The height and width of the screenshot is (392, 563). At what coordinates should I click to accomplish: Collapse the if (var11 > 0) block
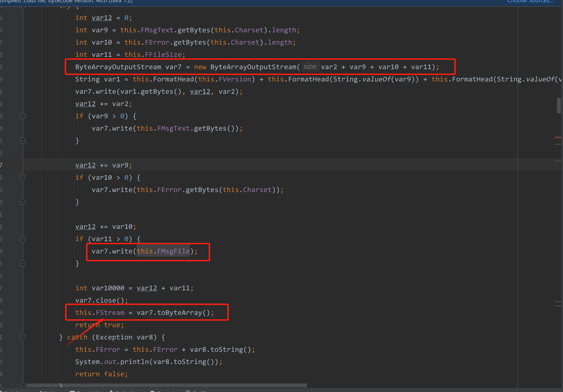pyautogui.click(x=23, y=239)
